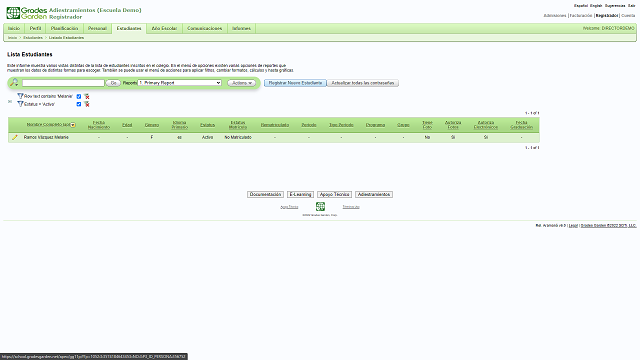The width and height of the screenshot is (640, 360).
Task: Click Actualizar todas las contraseñas button
Action: click(x=363, y=83)
